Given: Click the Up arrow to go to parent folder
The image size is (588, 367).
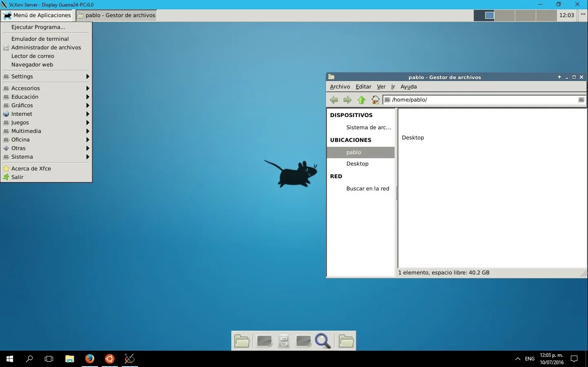Looking at the screenshot, I should 362,99.
